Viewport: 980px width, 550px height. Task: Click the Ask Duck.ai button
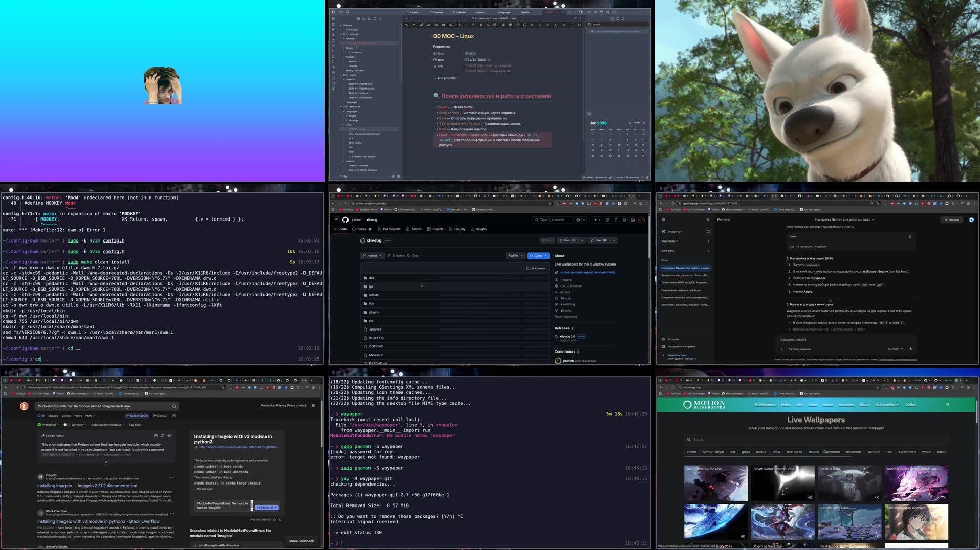click(266, 507)
